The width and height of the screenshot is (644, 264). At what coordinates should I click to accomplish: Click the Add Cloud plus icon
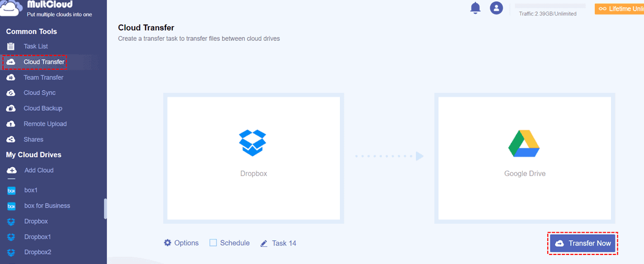(12, 170)
